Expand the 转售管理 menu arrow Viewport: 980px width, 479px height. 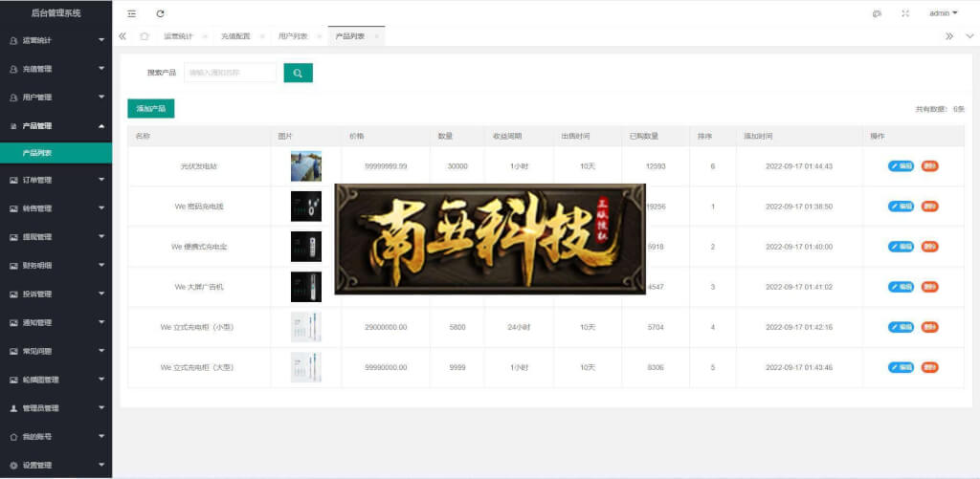(x=101, y=208)
